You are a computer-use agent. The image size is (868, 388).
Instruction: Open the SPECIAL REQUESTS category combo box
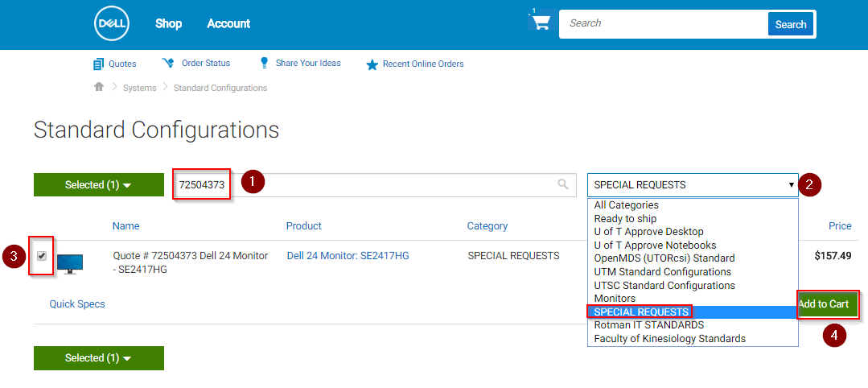coord(693,185)
